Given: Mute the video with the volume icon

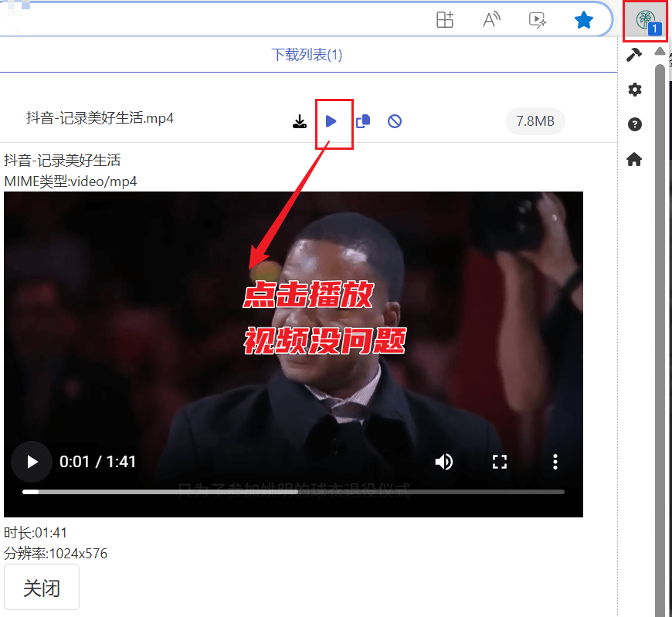Looking at the screenshot, I should point(444,462).
